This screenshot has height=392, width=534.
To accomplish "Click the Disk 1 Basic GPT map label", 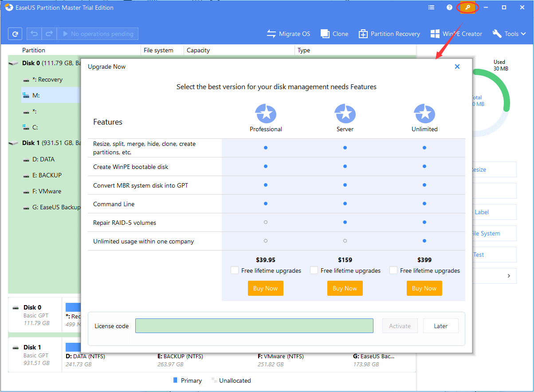I will click(35, 355).
